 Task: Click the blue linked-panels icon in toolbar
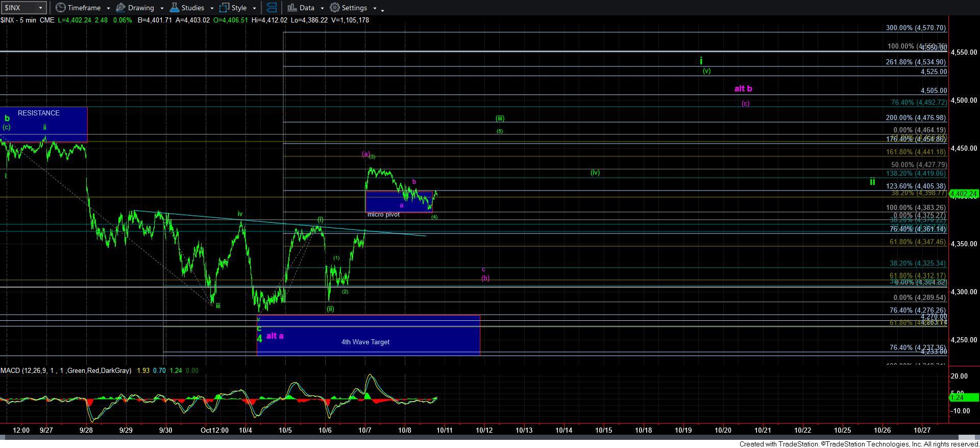click(x=272, y=8)
